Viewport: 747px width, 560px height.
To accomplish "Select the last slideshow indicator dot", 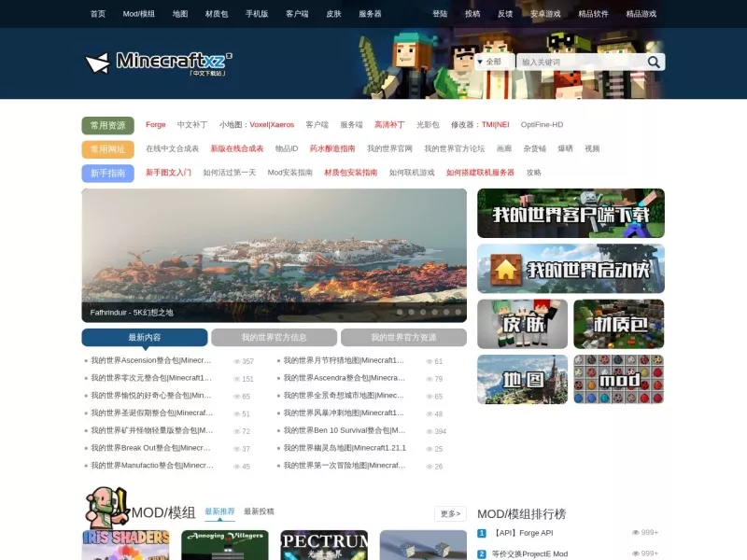I will click(458, 313).
